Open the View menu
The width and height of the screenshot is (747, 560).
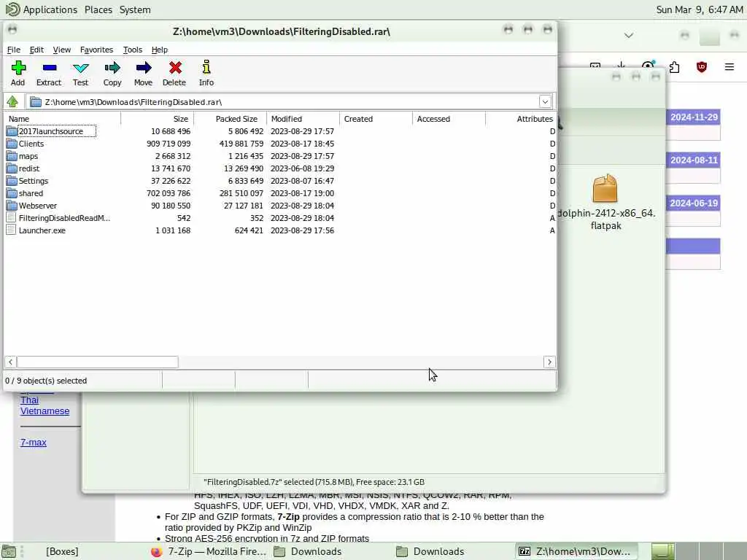point(62,50)
